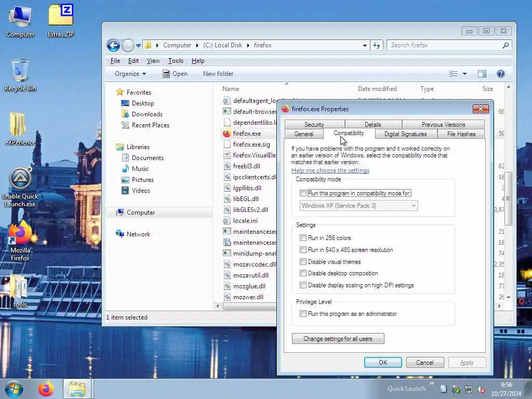The image size is (532, 399).
Task: Switch to the File Hashes tab
Action: 461,134
